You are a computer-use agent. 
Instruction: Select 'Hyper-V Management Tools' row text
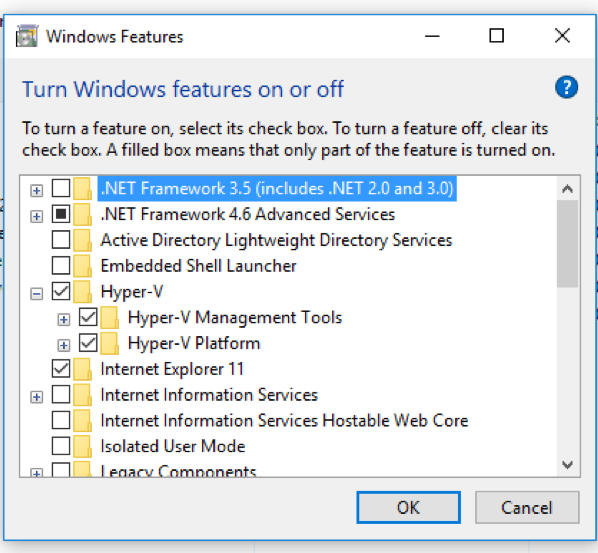click(x=235, y=318)
